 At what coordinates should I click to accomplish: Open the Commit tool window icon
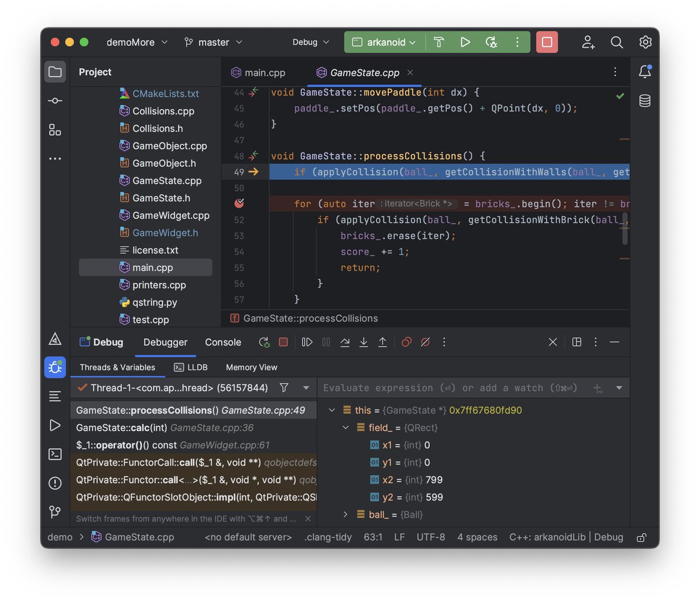coord(55,101)
